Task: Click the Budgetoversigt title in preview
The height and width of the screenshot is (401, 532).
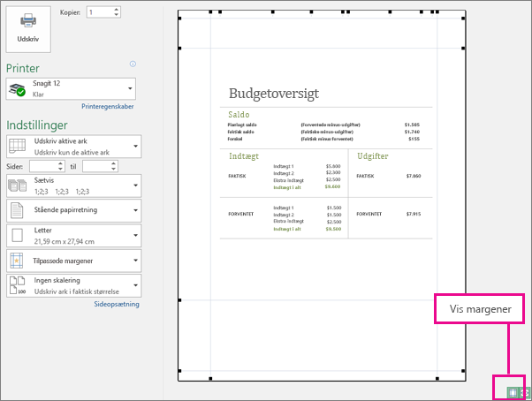Action: tap(274, 94)
